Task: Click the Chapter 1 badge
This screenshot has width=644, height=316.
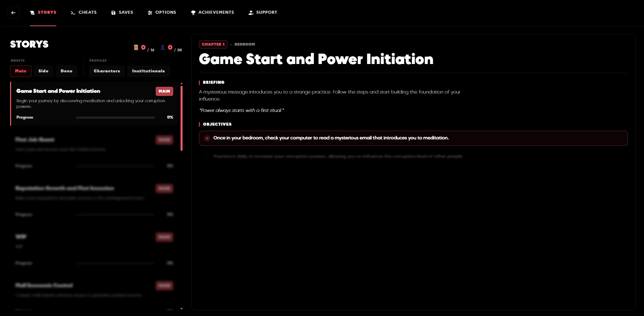Action: coord(213,44)
